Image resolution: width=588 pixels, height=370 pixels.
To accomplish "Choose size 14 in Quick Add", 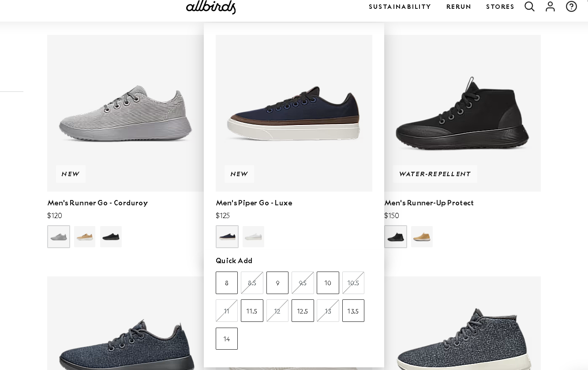I will [x=227, y=339].
